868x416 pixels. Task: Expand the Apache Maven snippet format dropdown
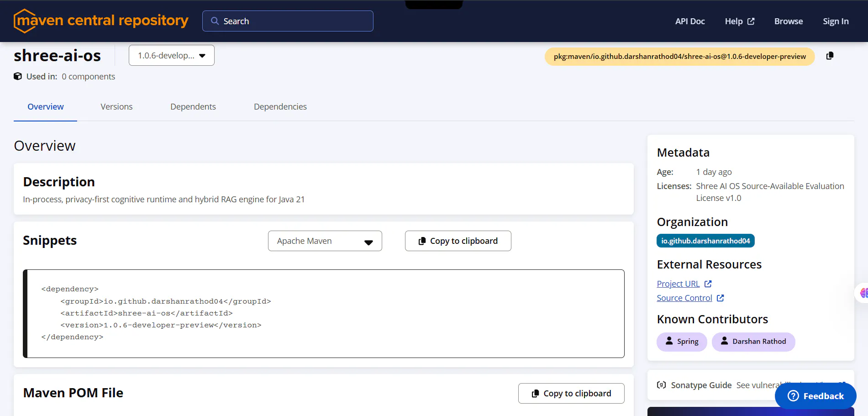(325, 241)
